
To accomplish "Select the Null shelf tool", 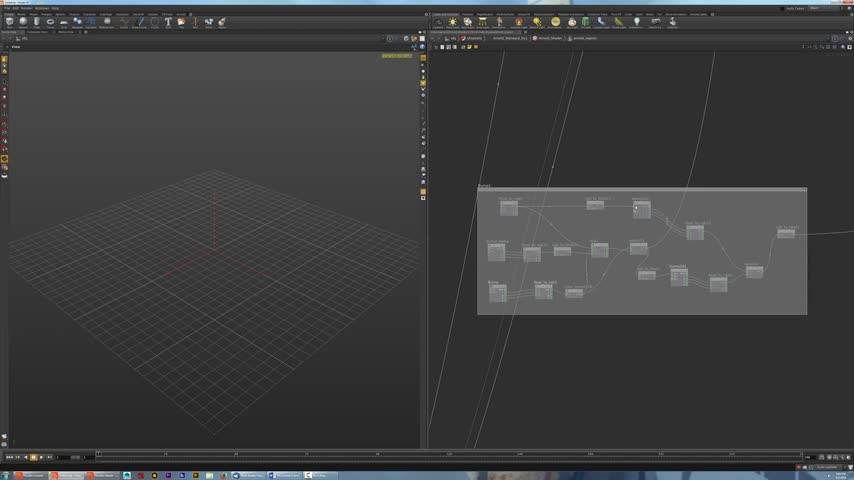I will click(x=195, y=22).
